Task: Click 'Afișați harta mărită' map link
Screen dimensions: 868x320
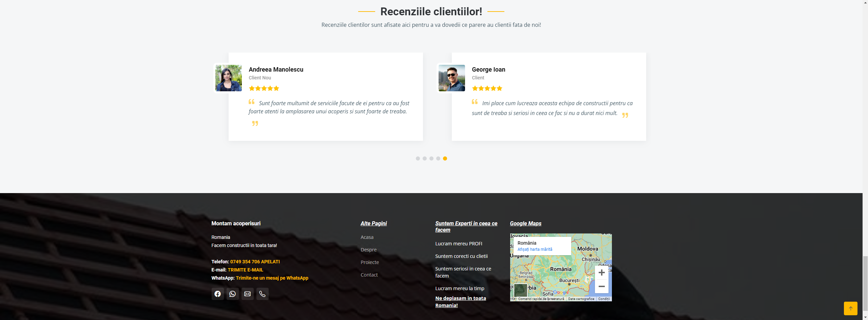Action: pos(535,249)
